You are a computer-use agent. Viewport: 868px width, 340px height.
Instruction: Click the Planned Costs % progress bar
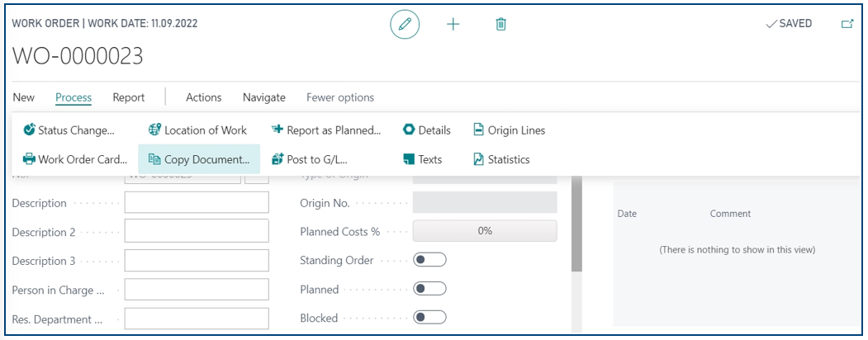[x=485, y=230]
